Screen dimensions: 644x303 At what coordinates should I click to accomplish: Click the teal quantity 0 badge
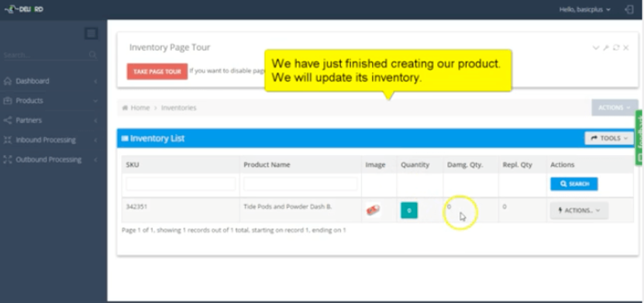pyautogui.click(x=409, y=210)
